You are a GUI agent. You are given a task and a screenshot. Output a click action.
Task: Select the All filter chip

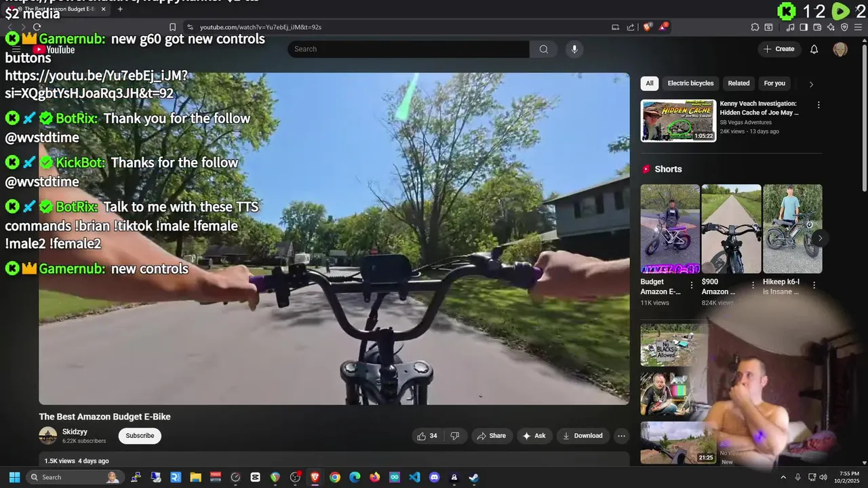coord(650,83)
